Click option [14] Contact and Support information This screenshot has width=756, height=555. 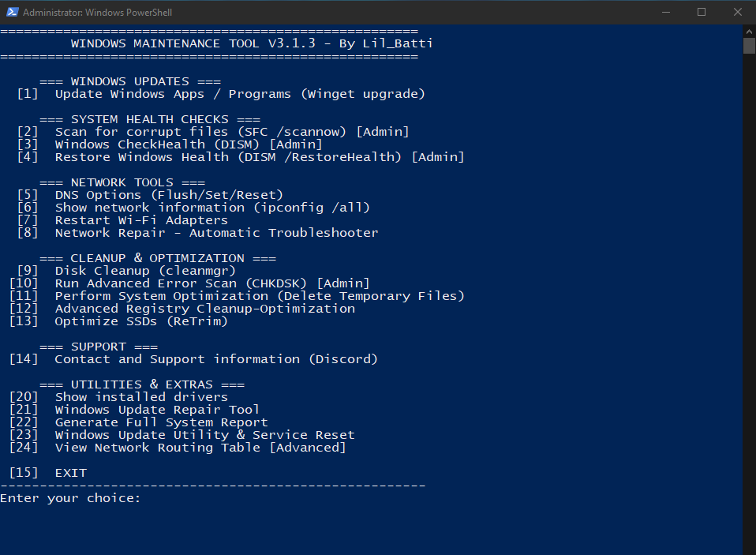(193, 359)
